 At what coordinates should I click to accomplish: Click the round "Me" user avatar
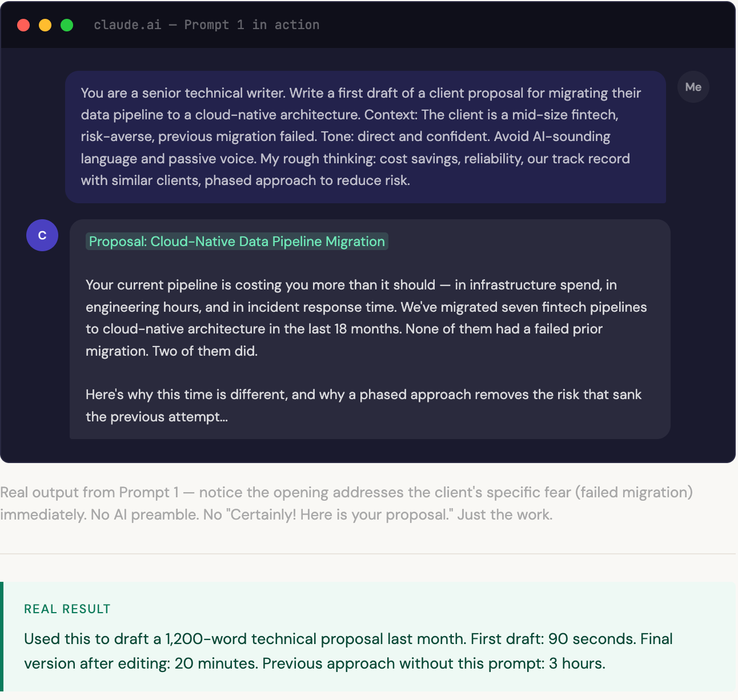pos(693,87)
